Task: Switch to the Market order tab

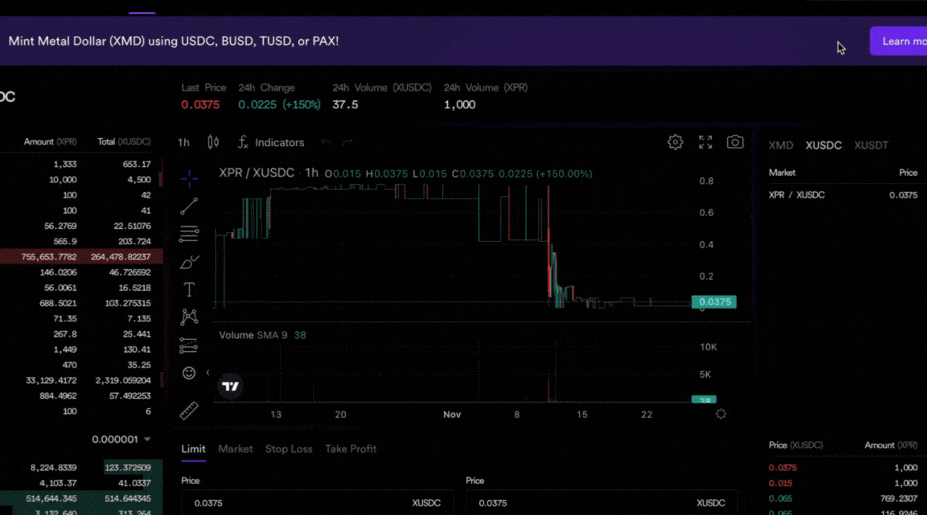Action: 235,449
